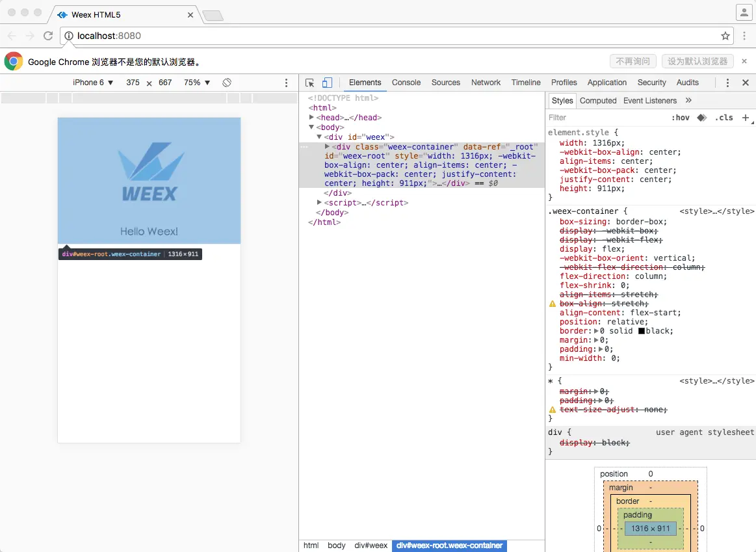The width and height of the screenshot is (756, 552).
Task: Expand the head element node
Action: 311,117
